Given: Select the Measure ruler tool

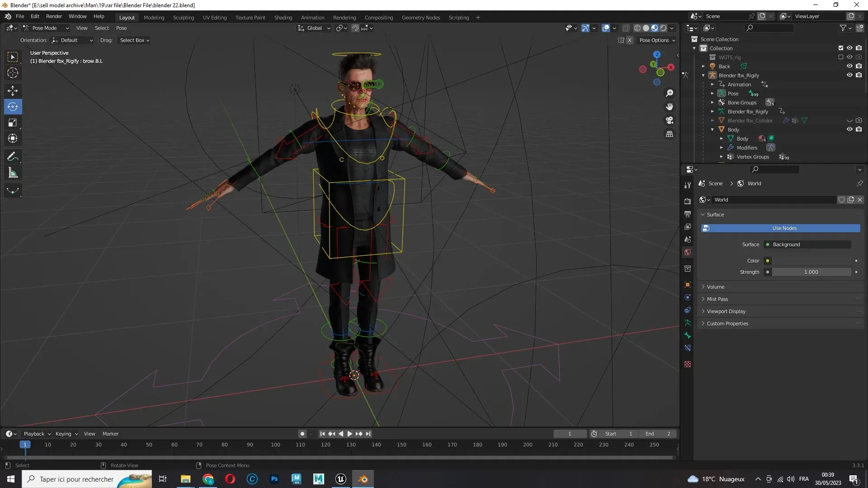Looking at the screenshot, I should 13,173.
